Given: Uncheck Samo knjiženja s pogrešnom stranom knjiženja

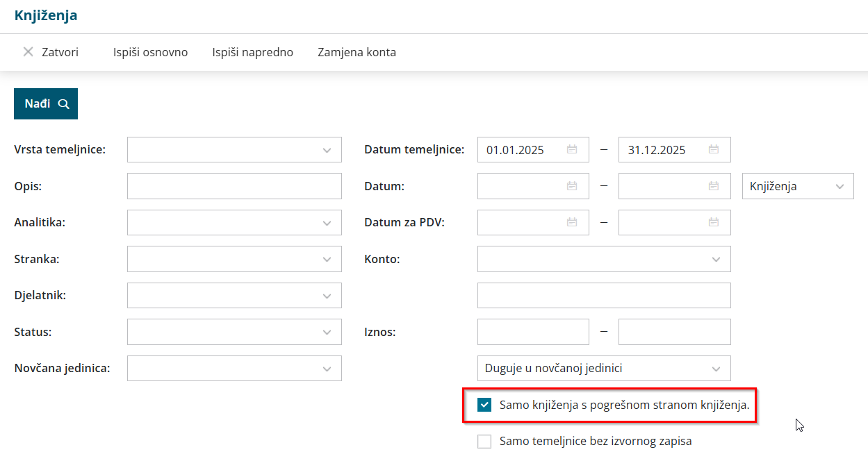Looking at the screenshot, I should coord(484,405).
